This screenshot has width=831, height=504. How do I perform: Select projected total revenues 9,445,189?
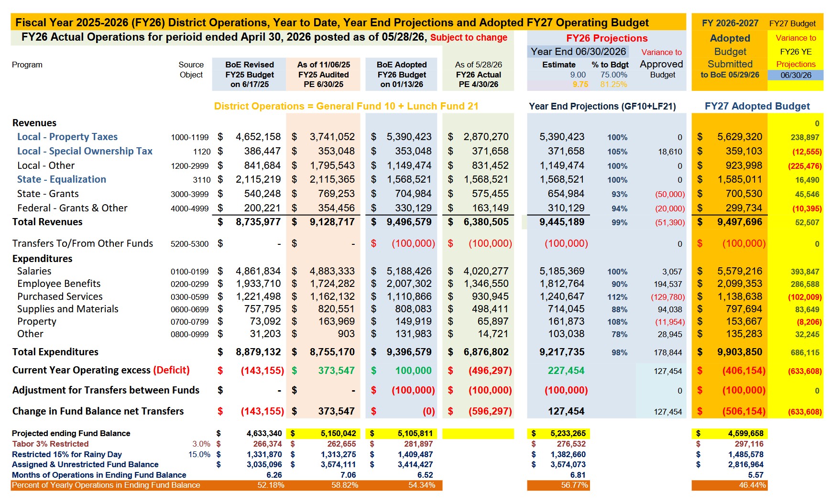[x=562, y=222]
